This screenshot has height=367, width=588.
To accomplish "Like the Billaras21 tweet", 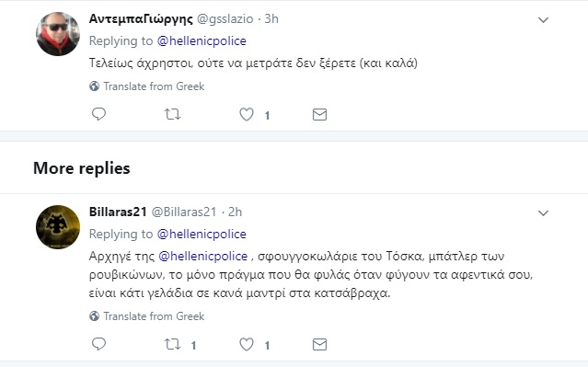I will [x=247, y=344].
